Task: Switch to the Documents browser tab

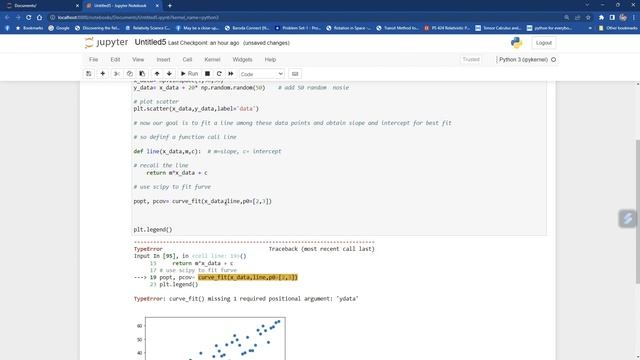Action: tap(41, 6)
